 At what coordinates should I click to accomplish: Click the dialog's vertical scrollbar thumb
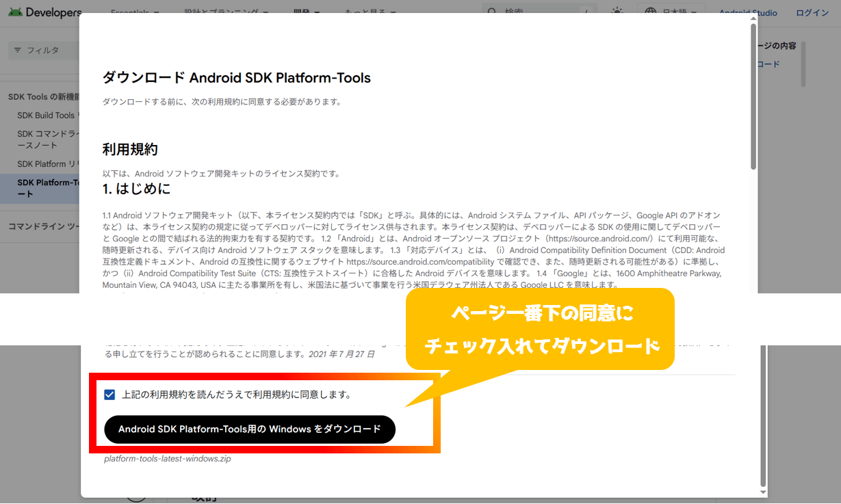(x=753, y=96)
